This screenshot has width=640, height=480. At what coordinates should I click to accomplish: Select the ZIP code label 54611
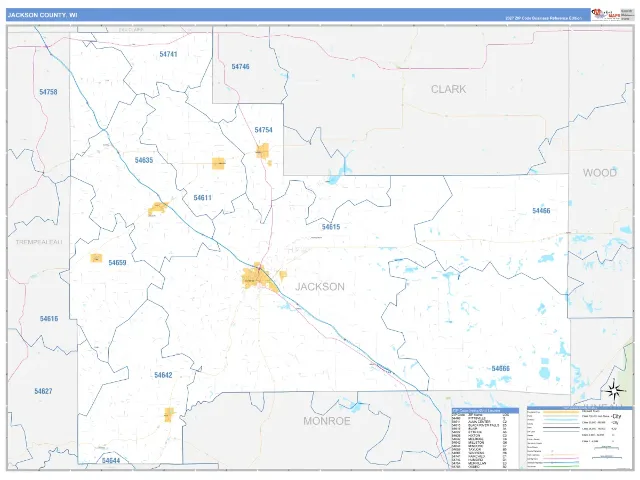202,198
